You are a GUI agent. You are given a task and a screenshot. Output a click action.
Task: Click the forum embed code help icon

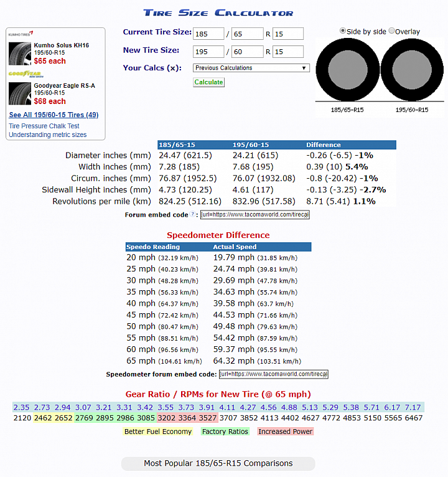click(x=193, y=214)
